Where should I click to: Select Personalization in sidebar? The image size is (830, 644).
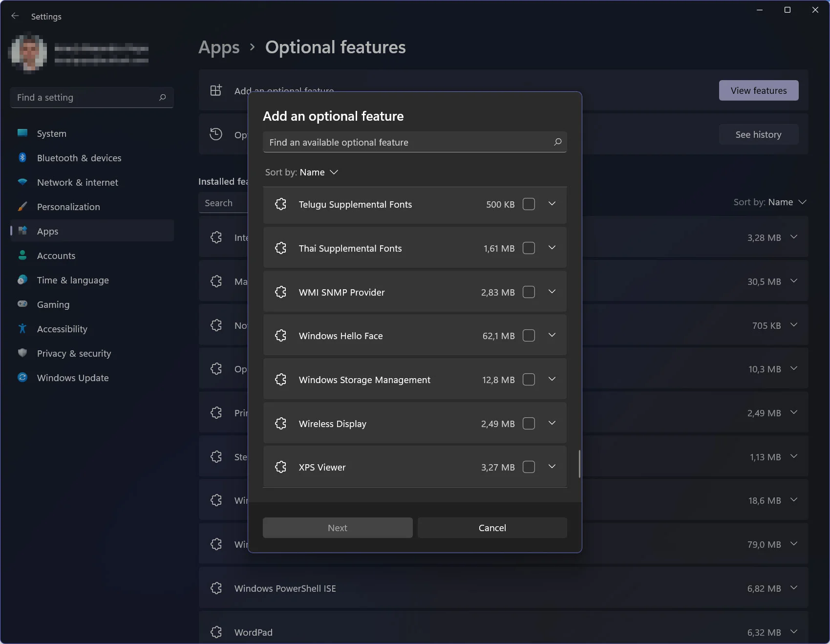click(92, 207)
